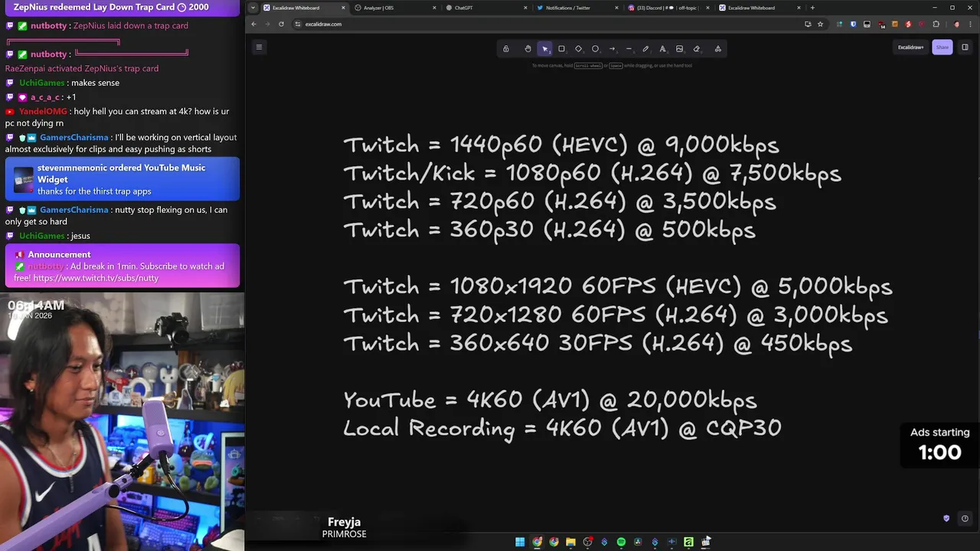
Task: Open Spotify from the taskbar
Action: [x=621, y=542]
